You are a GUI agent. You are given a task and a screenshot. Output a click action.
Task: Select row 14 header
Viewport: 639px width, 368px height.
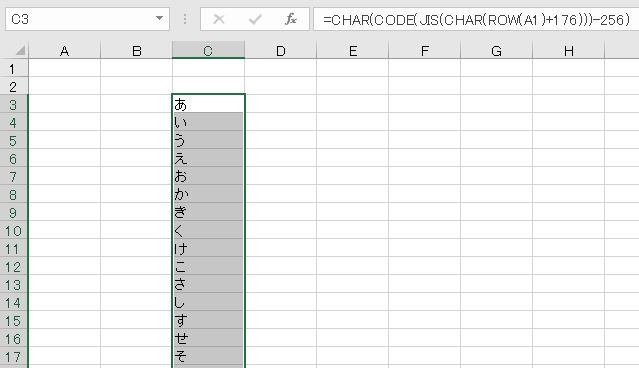14,302
